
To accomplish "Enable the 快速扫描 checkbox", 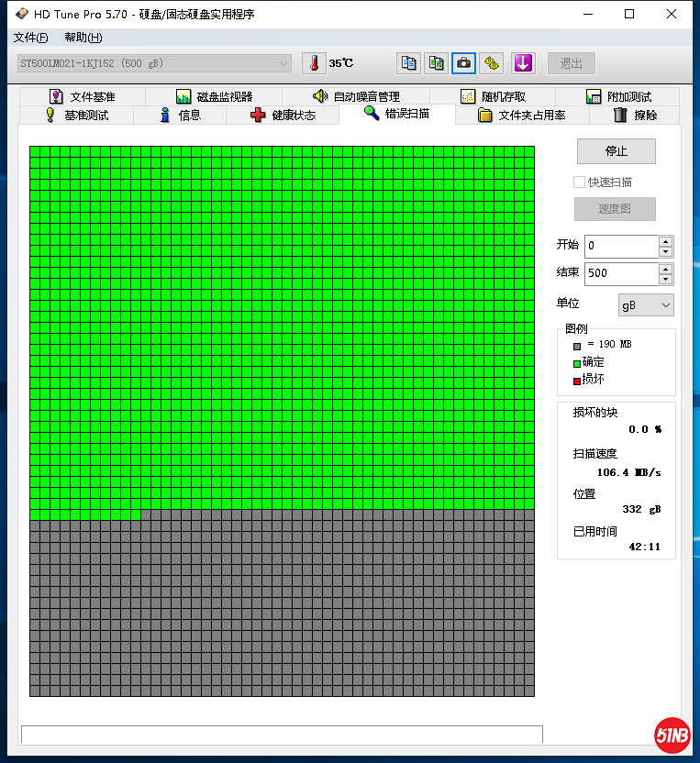I will tap(579, 182).
